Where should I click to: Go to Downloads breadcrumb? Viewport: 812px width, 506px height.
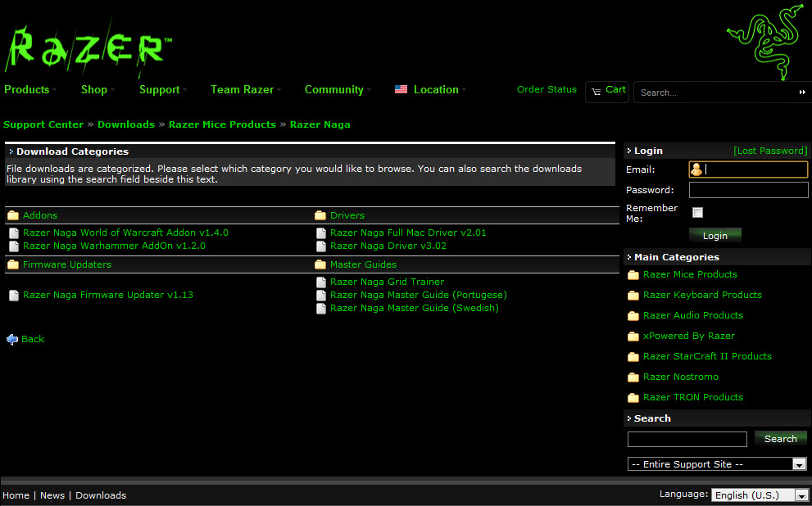pyautogui.click(x=126, y=124)
